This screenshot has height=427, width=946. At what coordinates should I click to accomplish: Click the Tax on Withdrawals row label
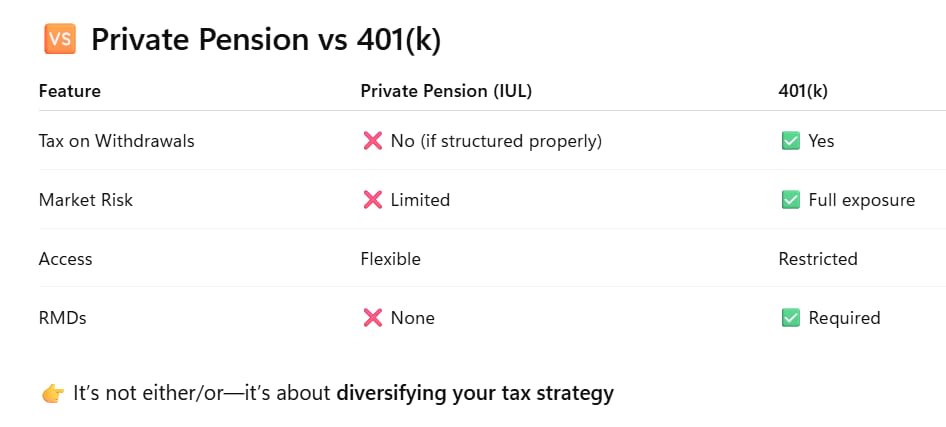pyautogui.click(x=116, y=141)
